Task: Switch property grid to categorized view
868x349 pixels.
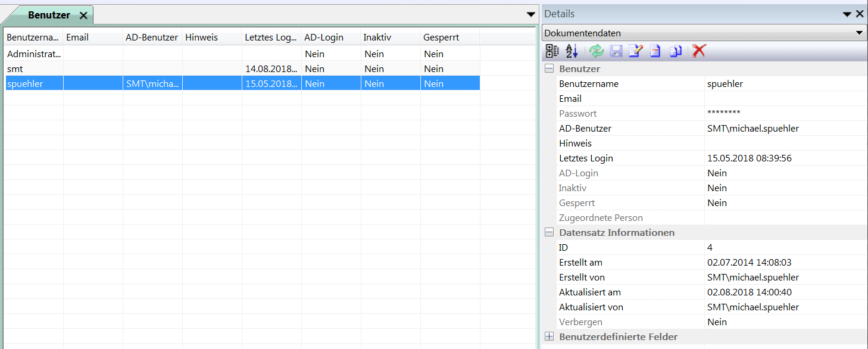Action: coord(552,51)
